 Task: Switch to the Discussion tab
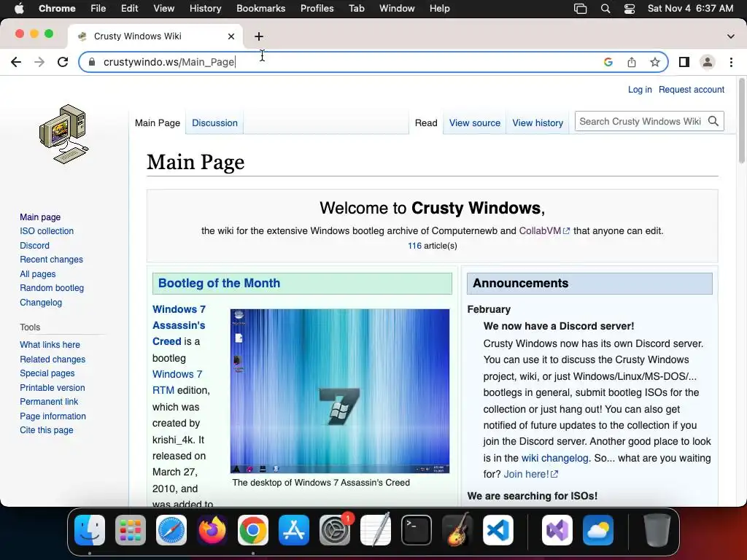point(215,122)
